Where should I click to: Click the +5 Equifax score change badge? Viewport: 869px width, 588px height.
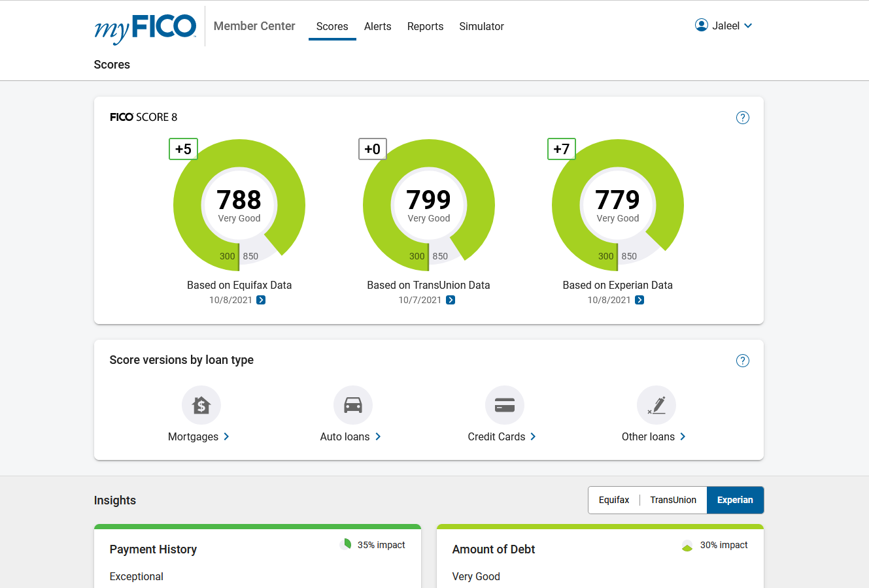click(x=183, y=149)
